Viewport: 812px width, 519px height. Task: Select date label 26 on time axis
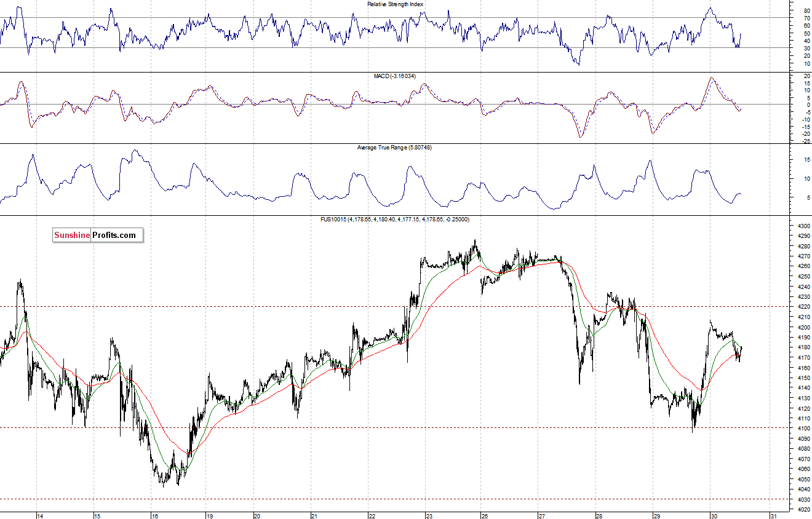[x=485, y=516]
